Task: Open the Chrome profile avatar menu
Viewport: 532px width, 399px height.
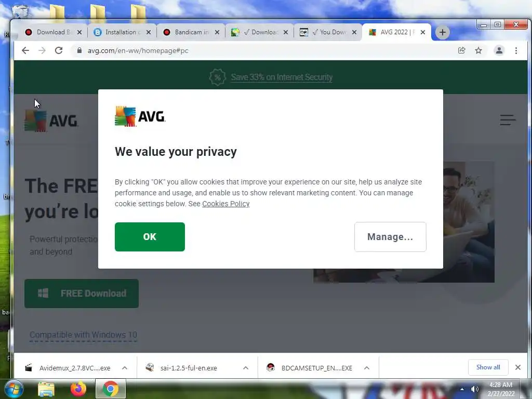Action: (499, 50)
